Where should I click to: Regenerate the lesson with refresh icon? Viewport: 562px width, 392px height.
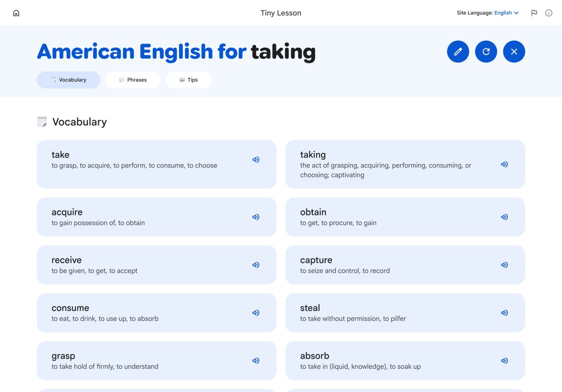pos(486,52)
